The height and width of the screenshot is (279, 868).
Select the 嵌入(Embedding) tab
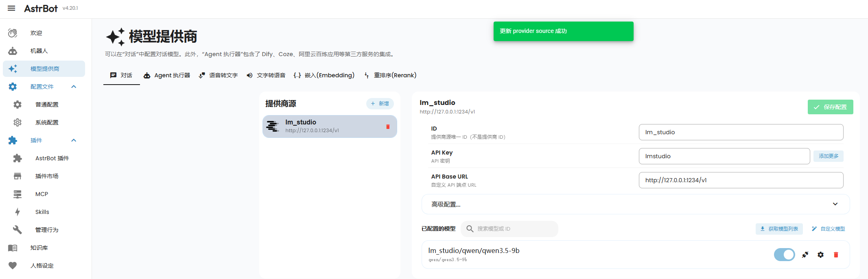324,75
